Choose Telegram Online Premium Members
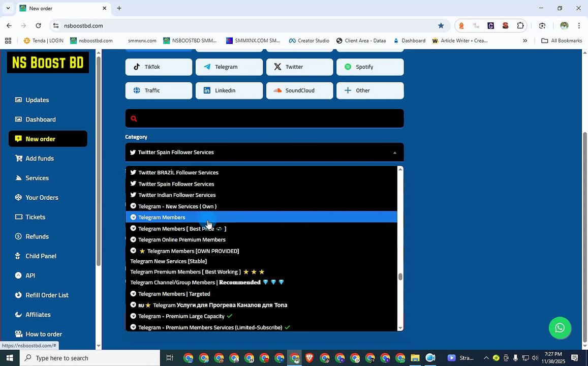This screenshot has height=366, width=588. [x=261, y=239]
